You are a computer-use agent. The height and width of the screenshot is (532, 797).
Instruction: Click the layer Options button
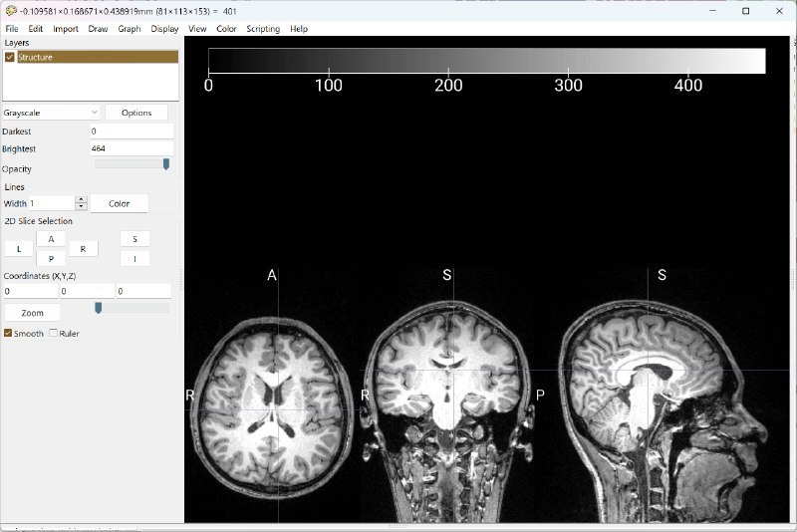pos(136,113)
